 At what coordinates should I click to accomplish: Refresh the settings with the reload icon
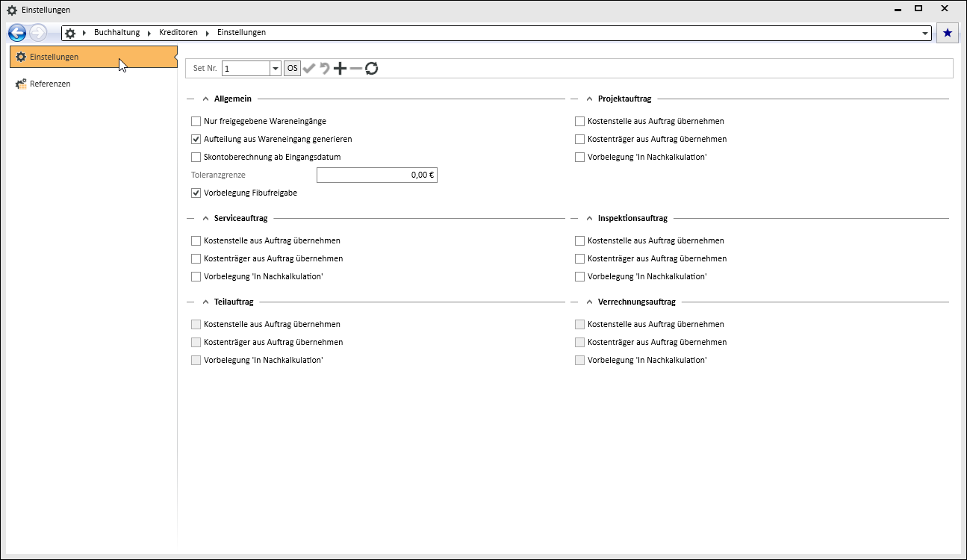coord(372,69)
